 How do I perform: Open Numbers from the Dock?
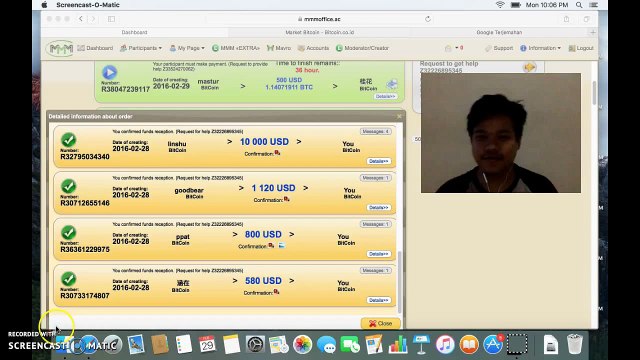[398, 344]
